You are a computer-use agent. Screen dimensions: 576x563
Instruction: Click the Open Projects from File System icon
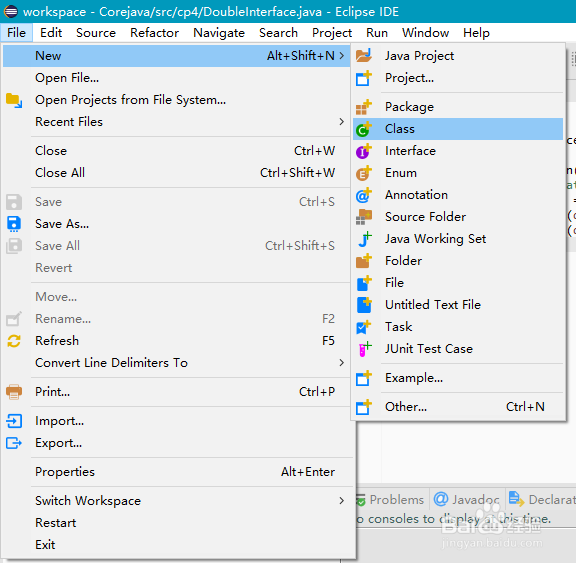pos(14,100)
